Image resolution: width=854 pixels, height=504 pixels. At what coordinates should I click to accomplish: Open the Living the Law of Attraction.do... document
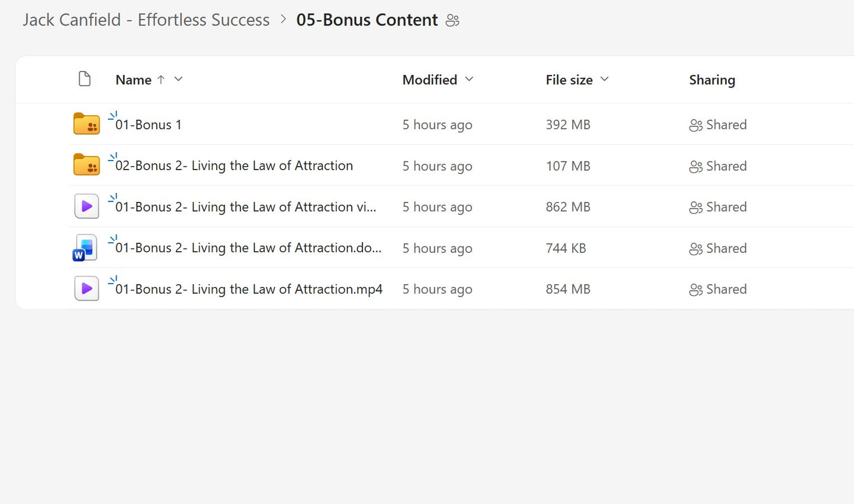click(248, 248)
